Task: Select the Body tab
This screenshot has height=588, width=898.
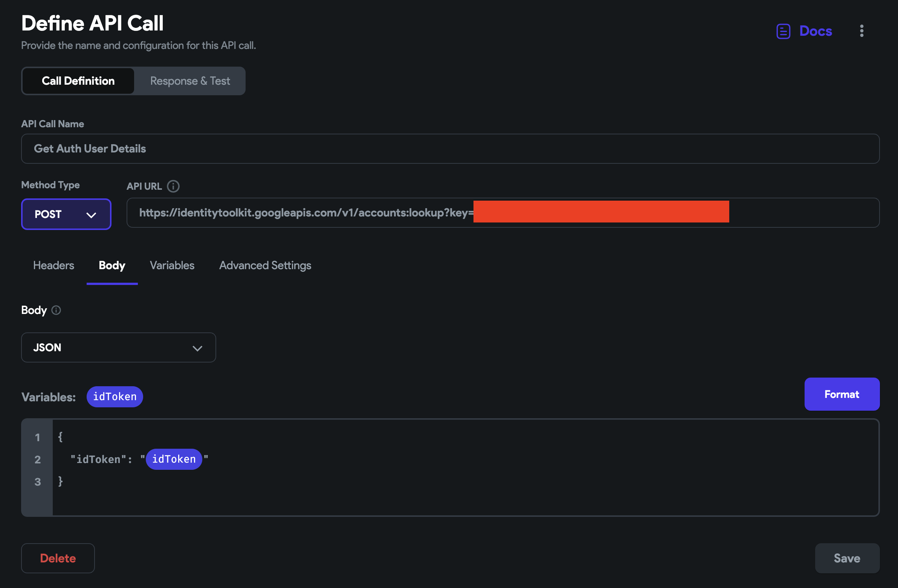Action: pos(111,265)
